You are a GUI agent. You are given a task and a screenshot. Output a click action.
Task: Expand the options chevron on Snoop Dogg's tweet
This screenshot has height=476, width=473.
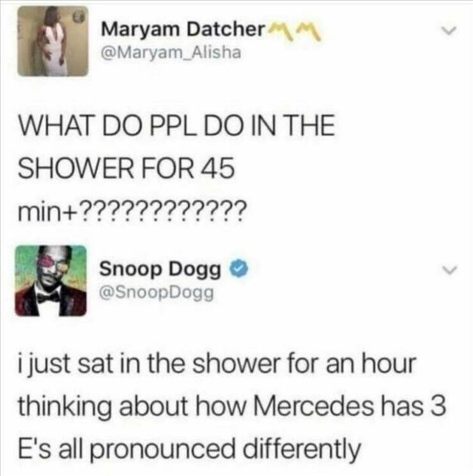point(449,269)
